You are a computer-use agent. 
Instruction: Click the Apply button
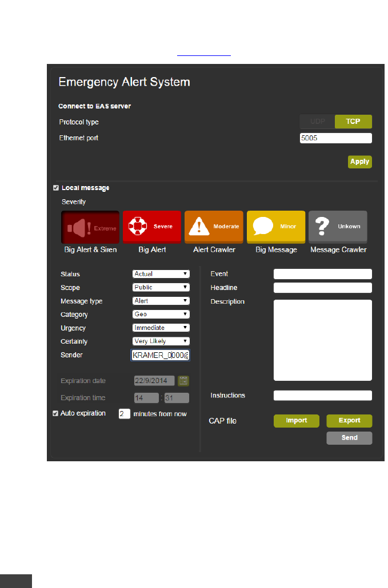(x=359, y=162)
